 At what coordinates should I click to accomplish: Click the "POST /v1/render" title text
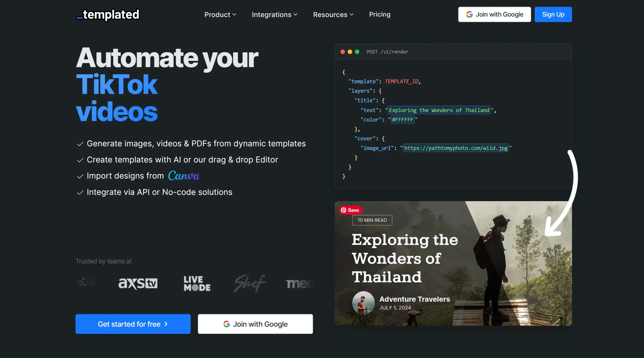pos(387,52)
